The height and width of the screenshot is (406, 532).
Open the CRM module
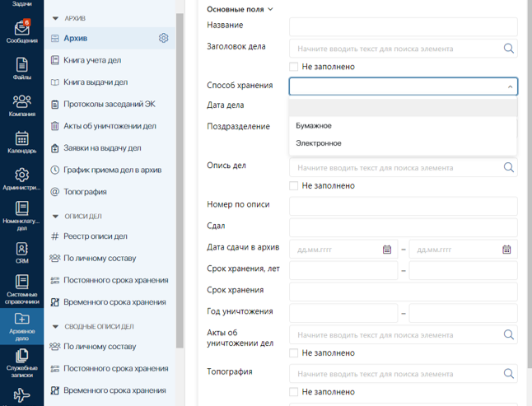[x=21, y=252]
